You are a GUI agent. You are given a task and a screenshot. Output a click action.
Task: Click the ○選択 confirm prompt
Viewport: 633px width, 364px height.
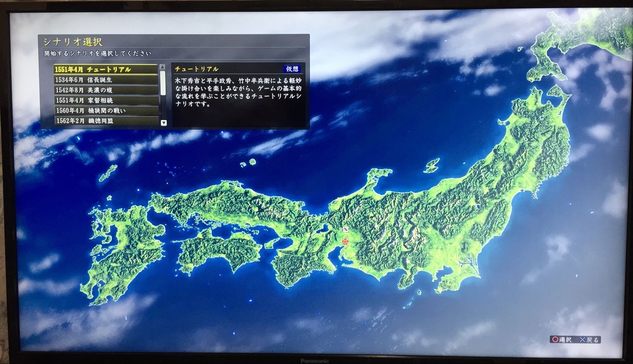562,339
